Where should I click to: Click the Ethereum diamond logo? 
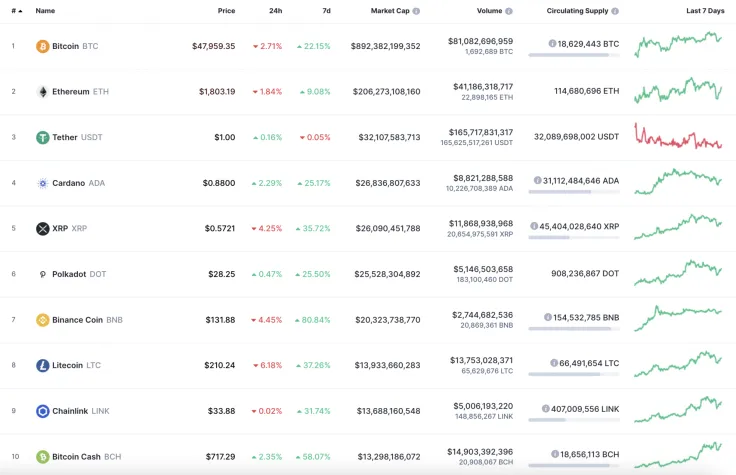(43, 92)
